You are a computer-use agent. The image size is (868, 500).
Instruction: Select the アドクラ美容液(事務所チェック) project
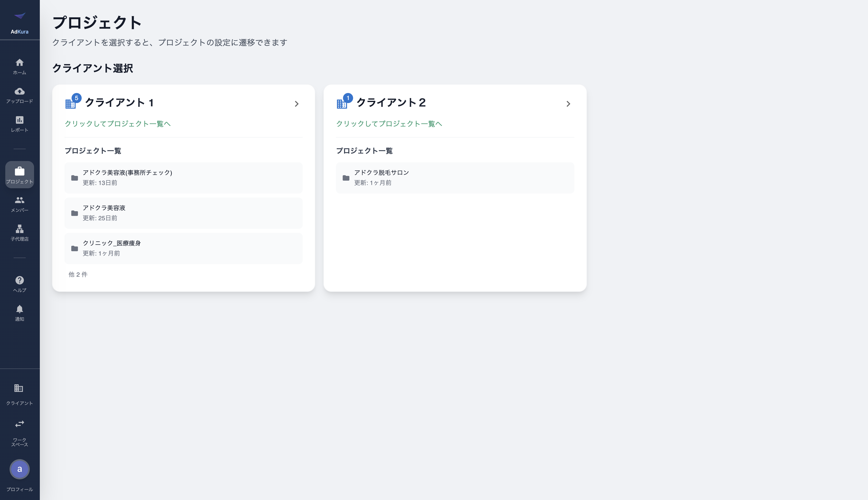(x=183, y=178)
